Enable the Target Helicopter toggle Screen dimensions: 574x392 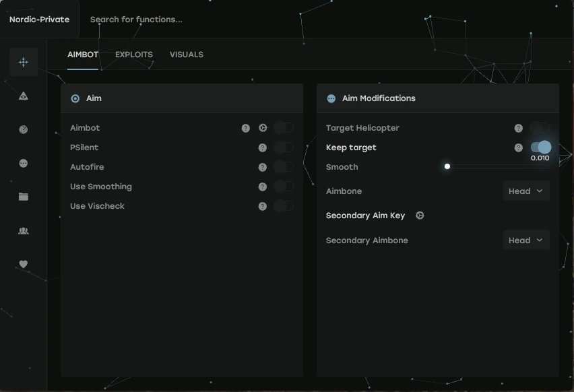tap(540, 128)
